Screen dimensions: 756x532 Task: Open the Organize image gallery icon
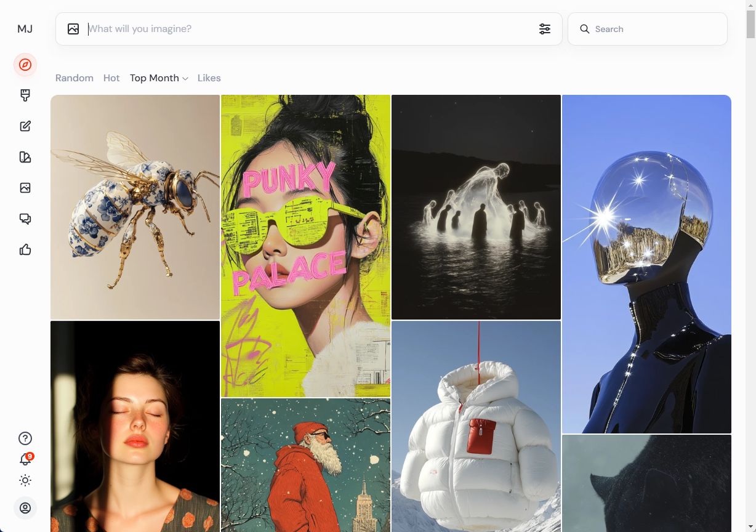point(25,188)
